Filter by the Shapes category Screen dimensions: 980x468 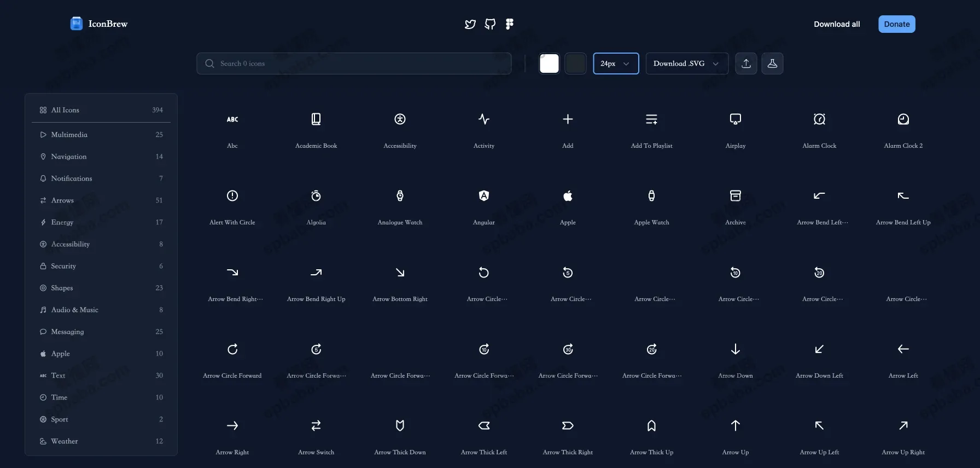(x=101, y=288)
